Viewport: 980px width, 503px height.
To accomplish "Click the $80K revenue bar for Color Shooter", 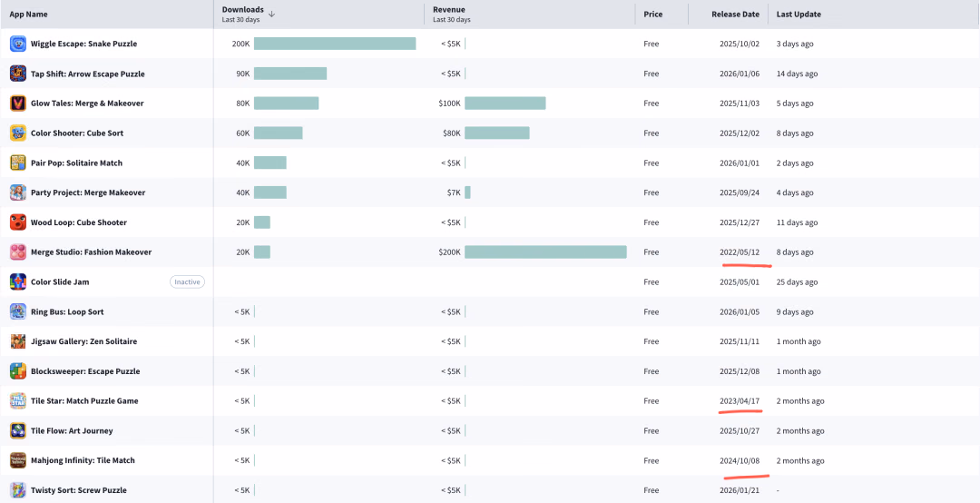I will 497,133.
